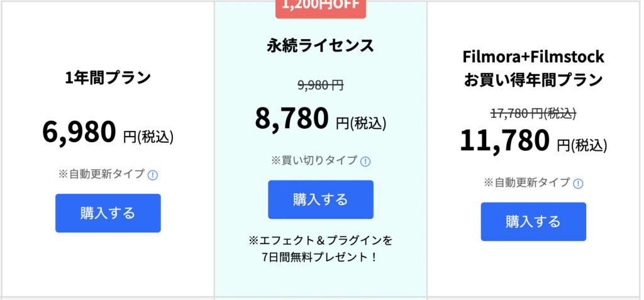Click info icon beside 1年間プラン 自動更新タイプ

point(152,175)
